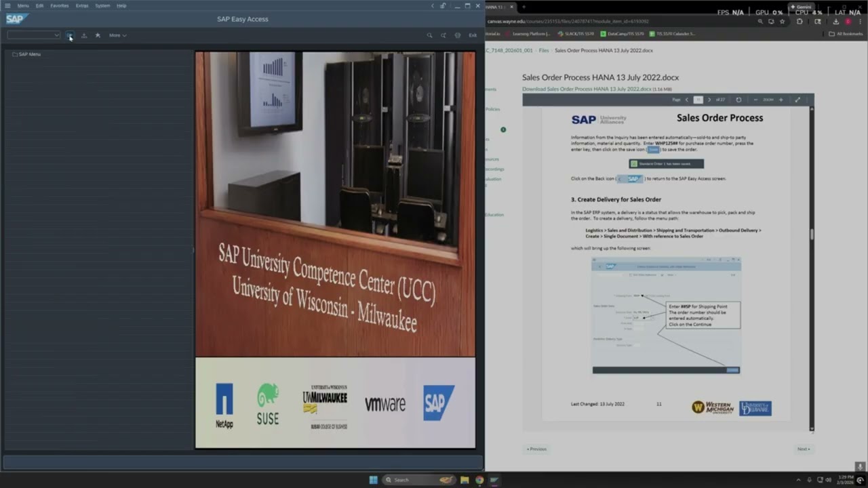
Task: Zoom out the document with minus icon
Action: point(755,100)
